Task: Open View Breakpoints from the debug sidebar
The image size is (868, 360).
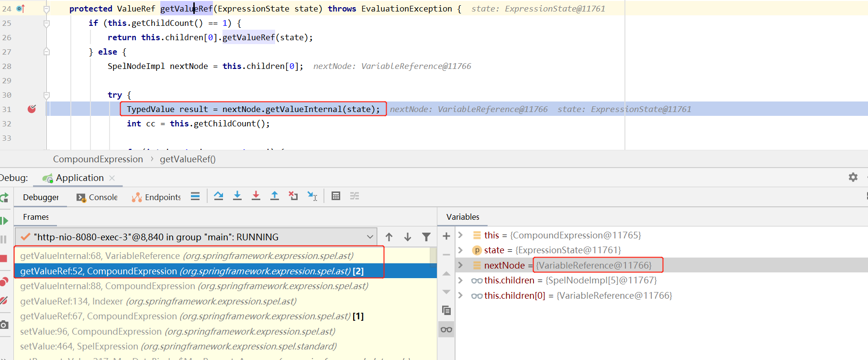Action: [x=4, y=281]
